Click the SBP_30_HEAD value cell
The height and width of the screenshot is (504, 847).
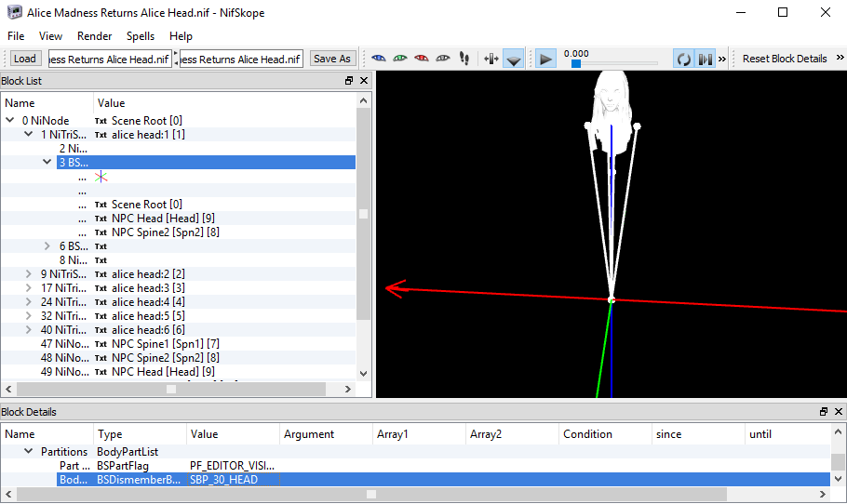(x=234, y=479)
